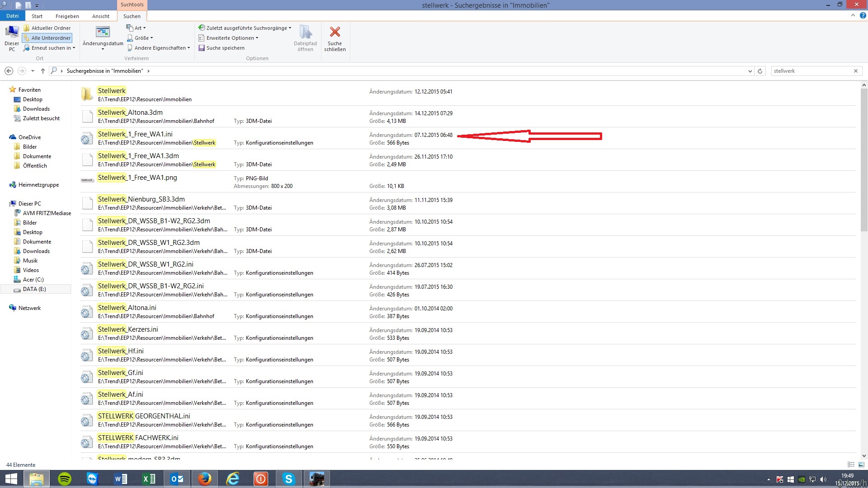Viewport: 868px width, 488px height.
Task: Click the Dieser PC search location icon
Action: 12,32
